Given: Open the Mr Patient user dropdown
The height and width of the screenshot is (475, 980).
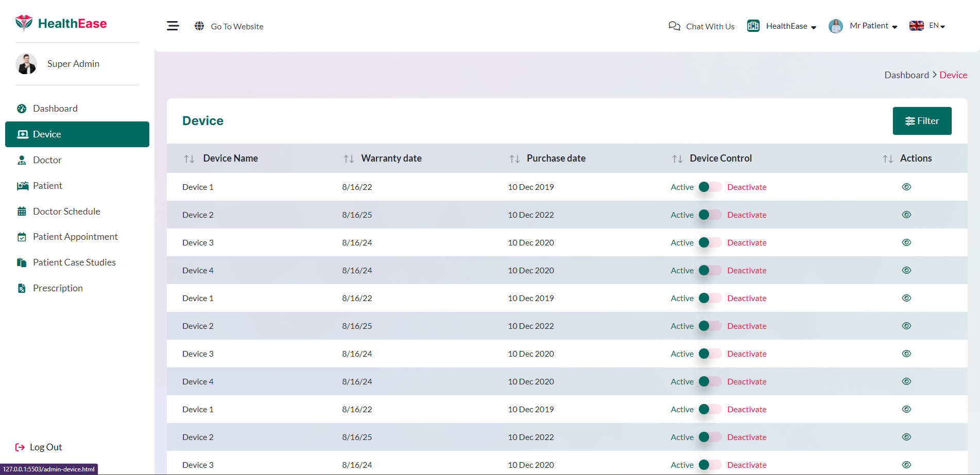Looking at the screenshot, I should coord(873,26).
